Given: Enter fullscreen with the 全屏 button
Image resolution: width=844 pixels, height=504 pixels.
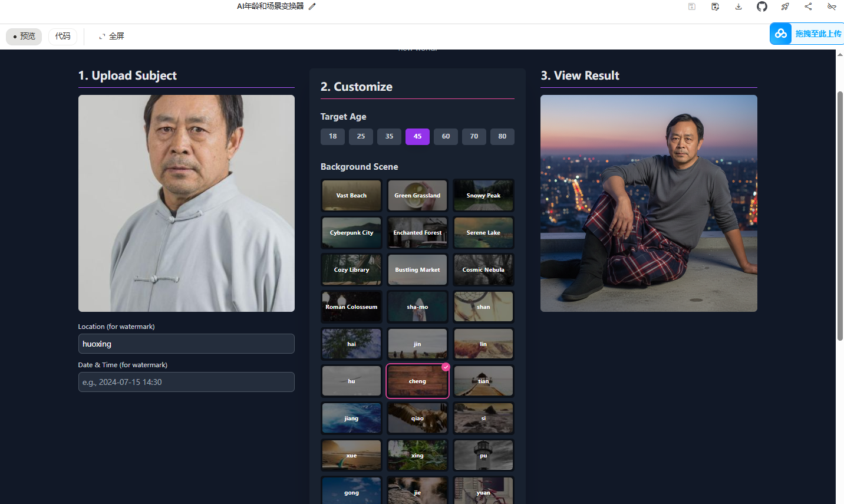Looking at the screenshot, I should (111, 36).
